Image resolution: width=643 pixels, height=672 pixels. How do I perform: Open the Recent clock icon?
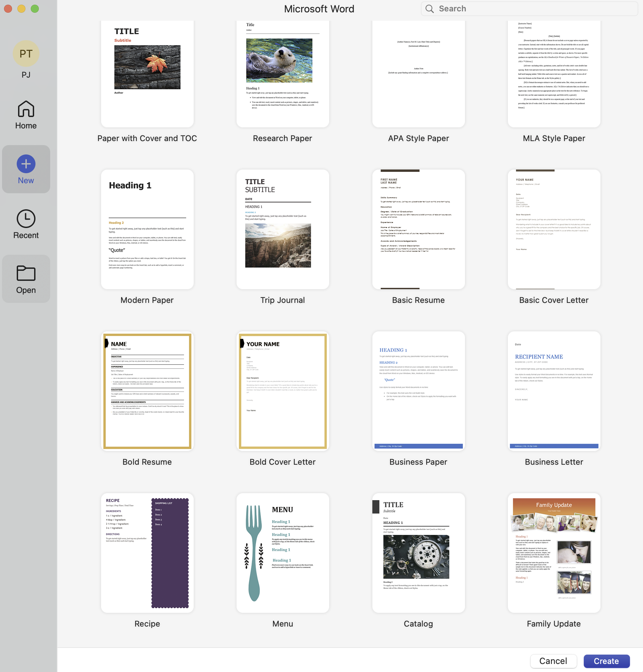pos(26,219)
